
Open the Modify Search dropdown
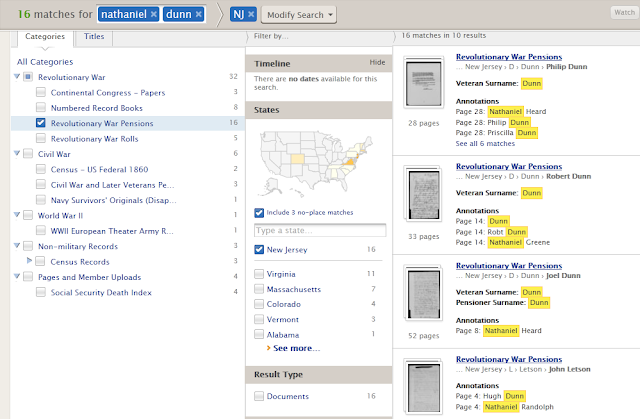[299, 15]
